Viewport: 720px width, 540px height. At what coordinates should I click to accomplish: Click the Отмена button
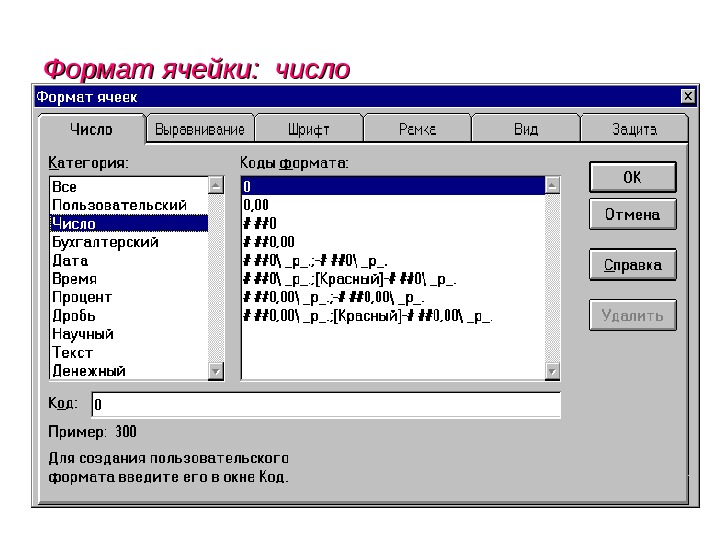632,214
